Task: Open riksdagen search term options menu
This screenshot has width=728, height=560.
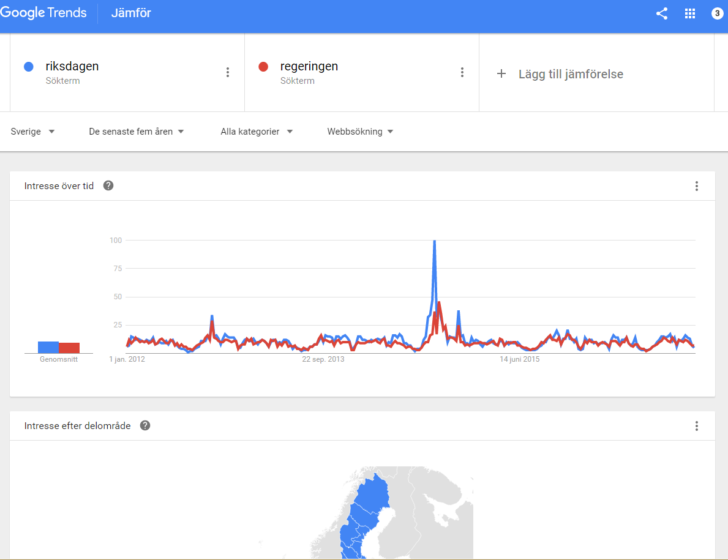Action: [228, 72]
